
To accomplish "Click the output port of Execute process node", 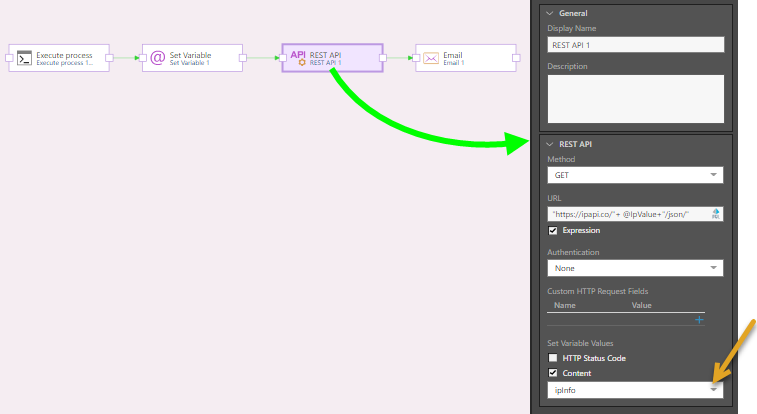I will coord(109,58).
